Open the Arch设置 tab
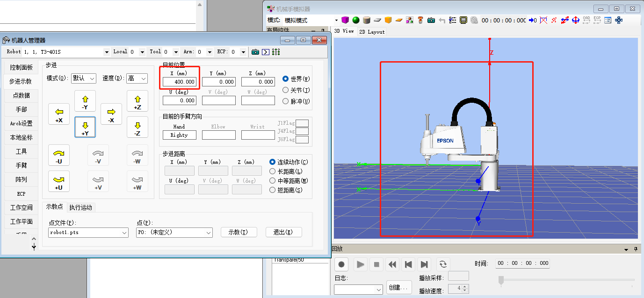 click(x=21, y=123)
